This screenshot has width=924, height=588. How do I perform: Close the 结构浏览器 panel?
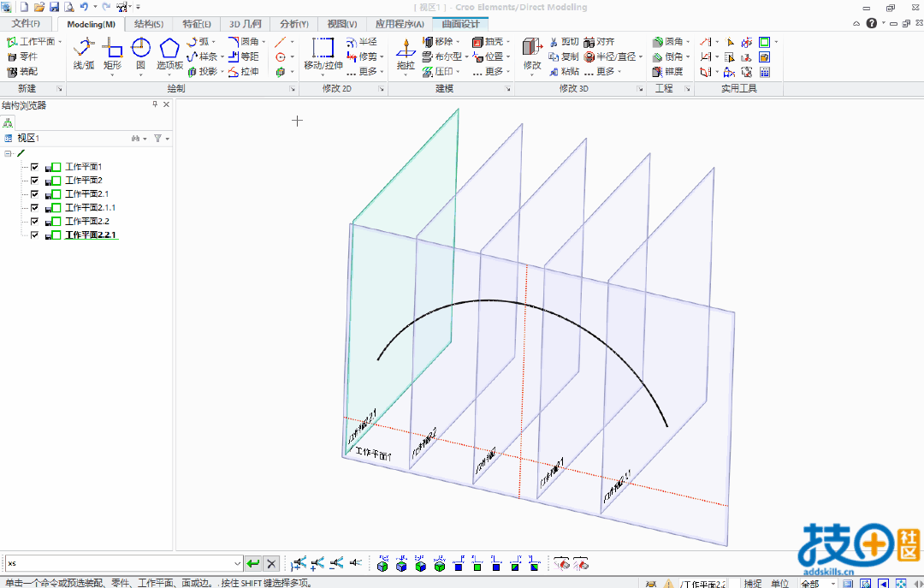pyautogui.click(x=166, y=104)
